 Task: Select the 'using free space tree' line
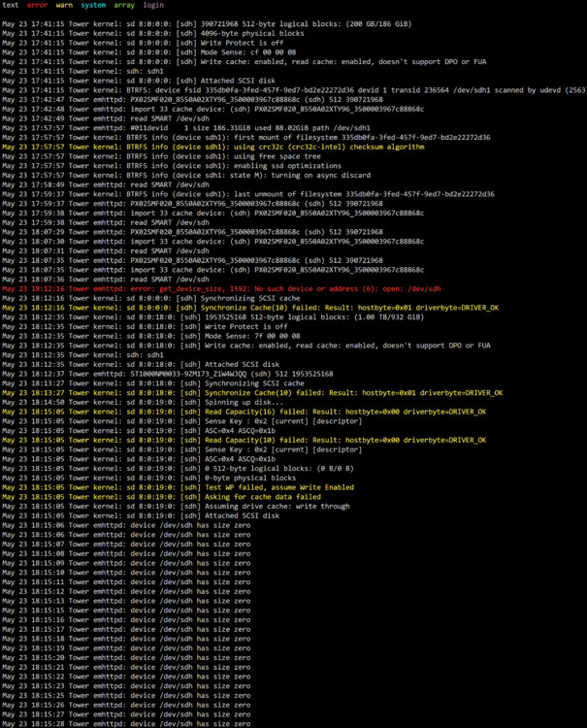(x=161, y=156)
